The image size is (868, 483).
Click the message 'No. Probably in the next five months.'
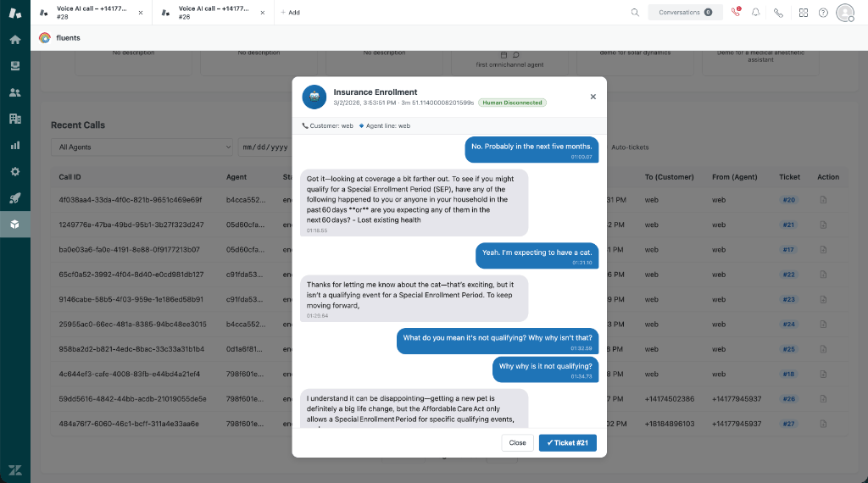coord(531,149)
